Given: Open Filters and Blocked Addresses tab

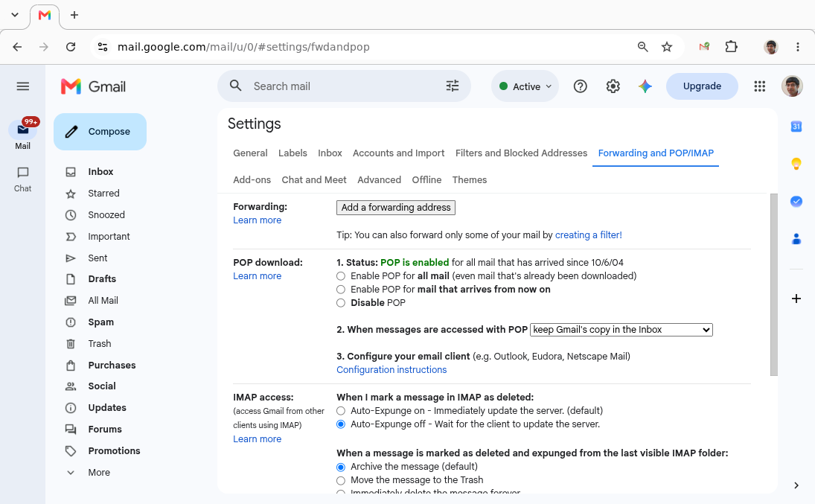Looking at the screenshot, I should [x=521, y=153].
